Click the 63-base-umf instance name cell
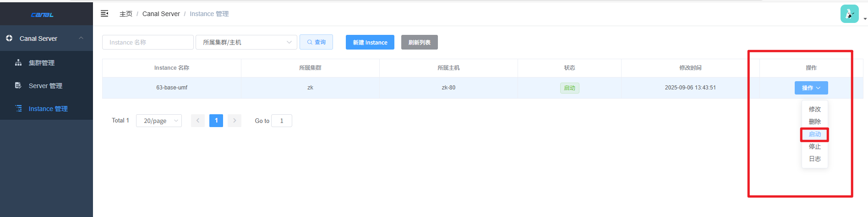This screenshot has width=868, height=217. pyautogui.click(x=172, y=88)
